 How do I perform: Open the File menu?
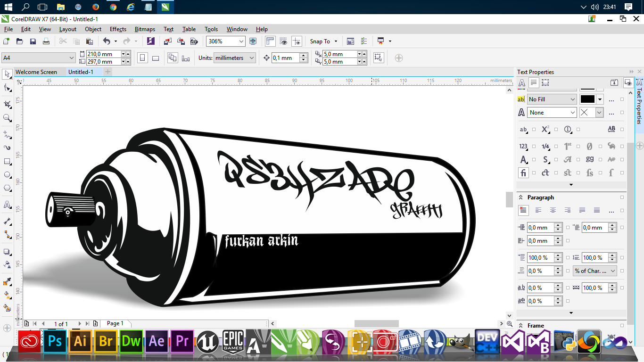coord(8,29)
